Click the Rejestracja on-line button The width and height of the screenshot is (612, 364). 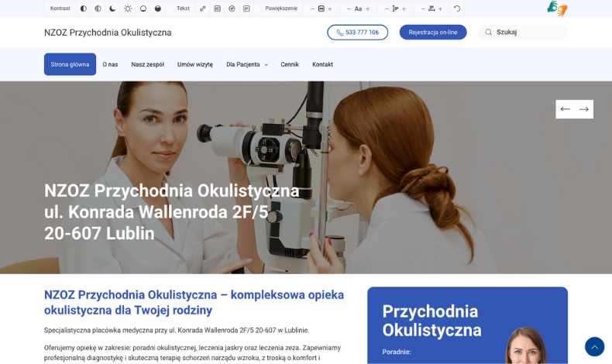433,33
